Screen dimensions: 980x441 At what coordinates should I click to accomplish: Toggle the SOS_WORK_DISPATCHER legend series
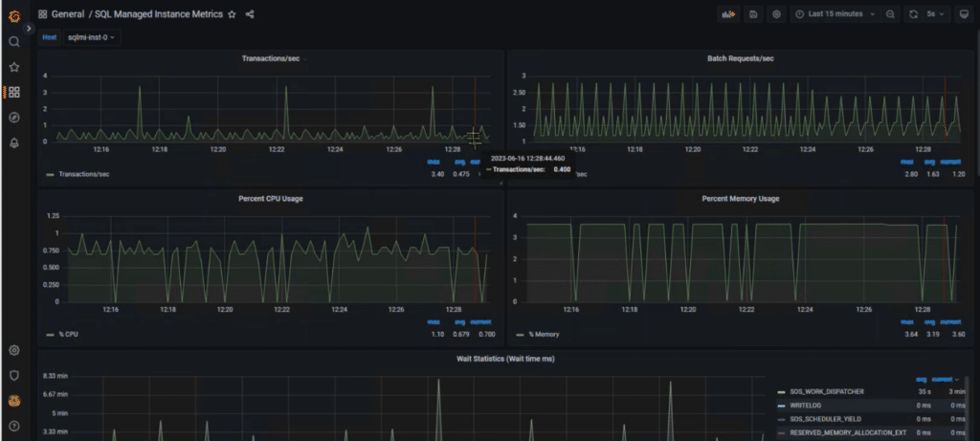(x=827, y=391)
